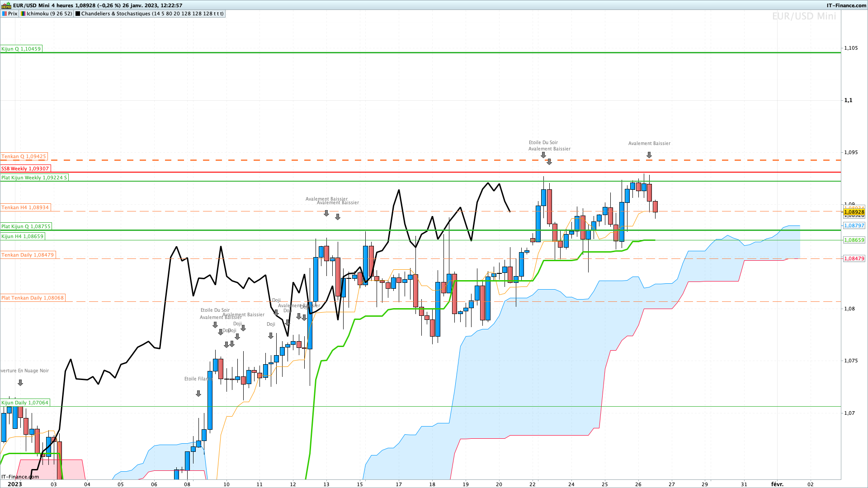Image resolution: width=868 pixels, height=488 pixels.
Task: Click the red 1,08479 tag on the price axis
Action: (x=854, y=258)
